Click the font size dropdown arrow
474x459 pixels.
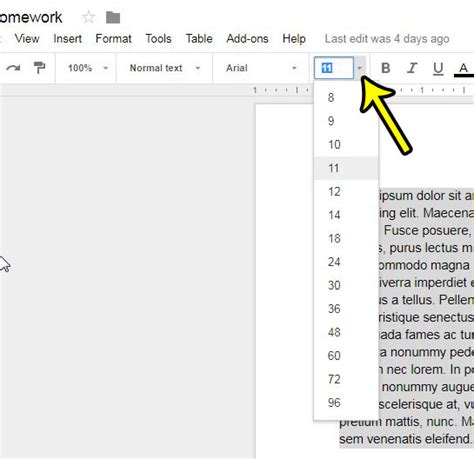(360, 68)
